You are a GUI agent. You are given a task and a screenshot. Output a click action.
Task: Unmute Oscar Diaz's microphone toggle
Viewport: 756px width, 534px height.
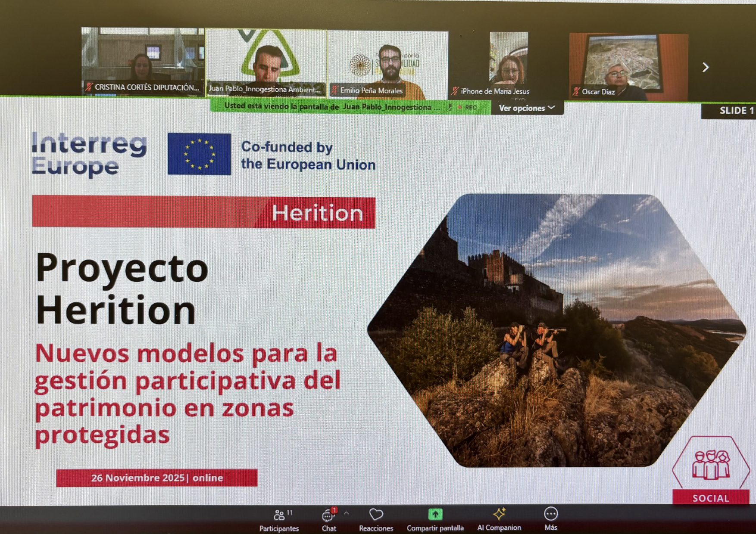[576, 91]
